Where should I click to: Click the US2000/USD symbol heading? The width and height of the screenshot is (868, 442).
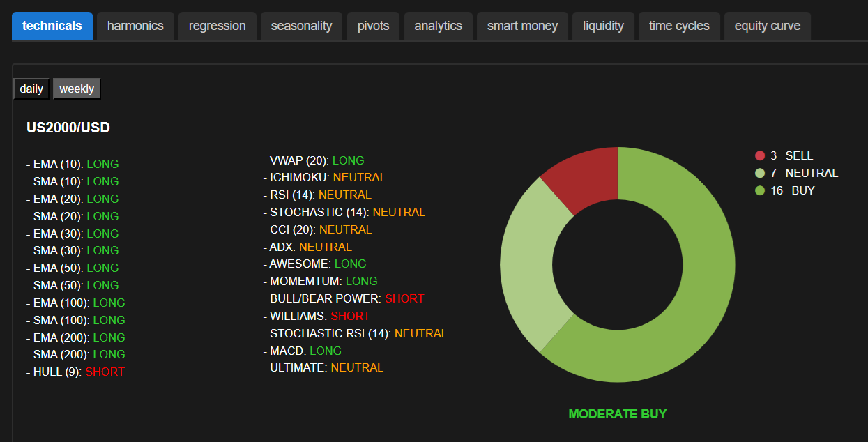pyautogui.click(x=68, y=128)
